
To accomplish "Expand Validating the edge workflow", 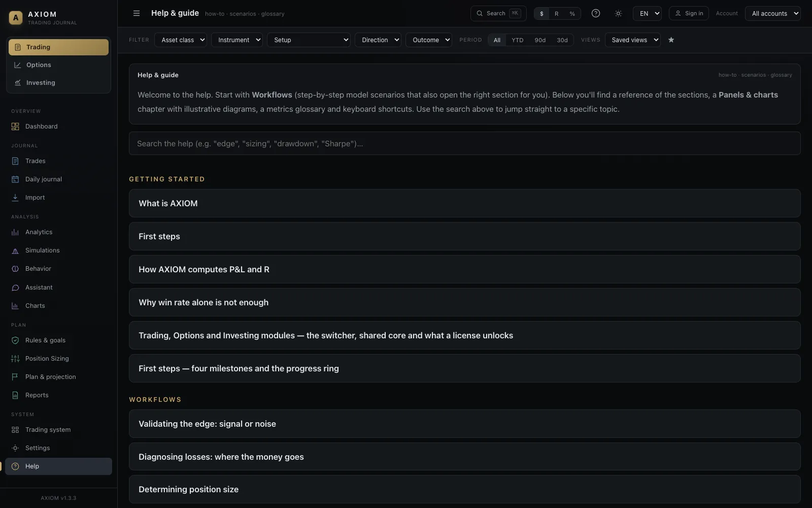I will (464, 424).
